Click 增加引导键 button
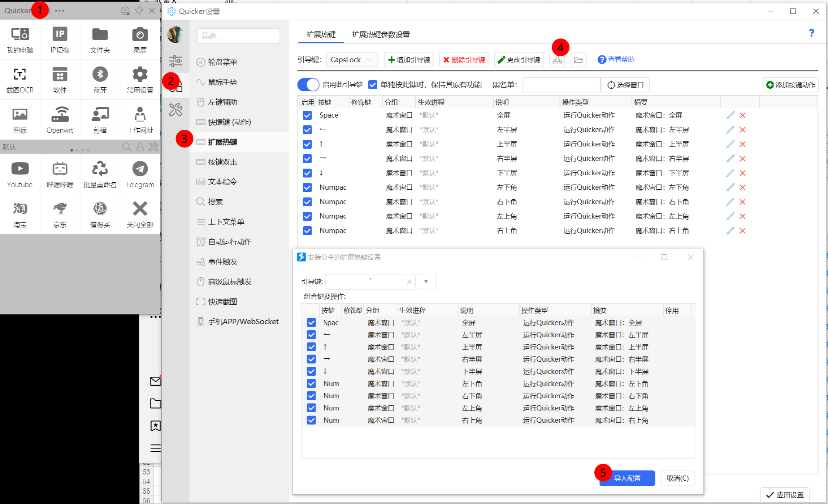This screenshot has height=504, width=828. (x=409, y=60)
